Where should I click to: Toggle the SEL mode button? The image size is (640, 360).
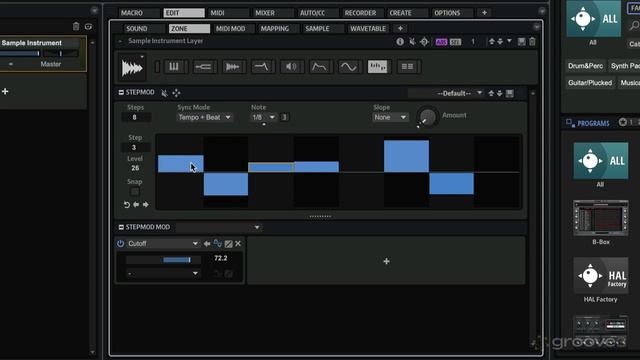tap(455, 42)
